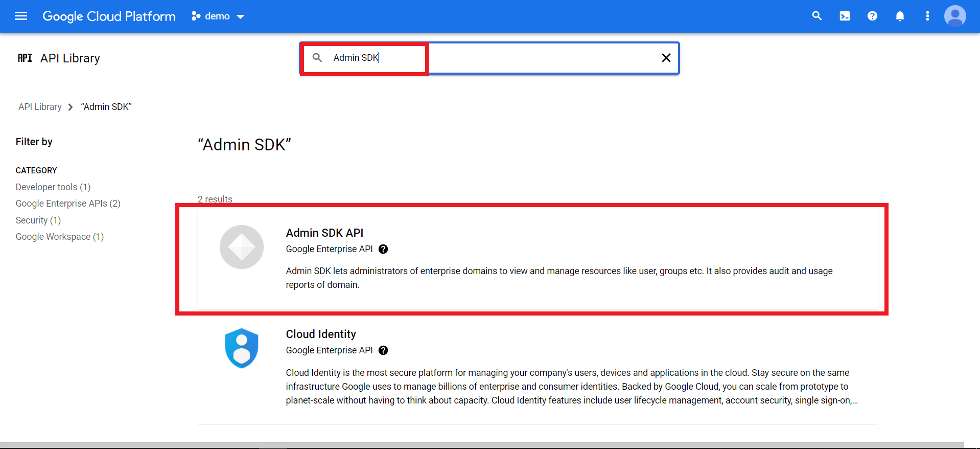
Task: Filter by Developer tools category
Action: pyautogui.click(x=53, y=187)
